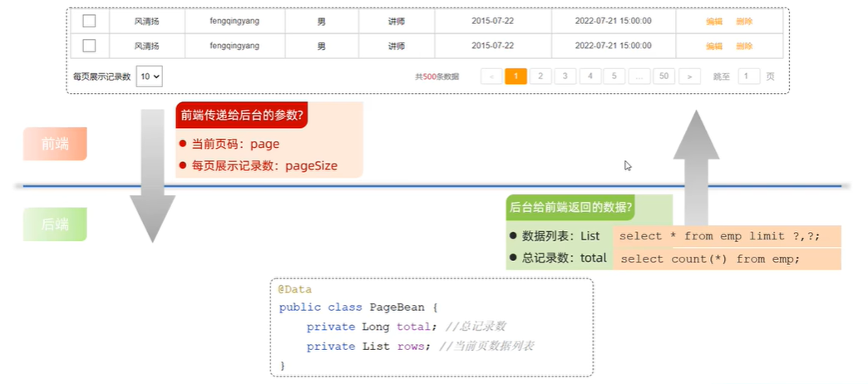The width and height of the screenshot is (868, 384).
Task: Click the 讲师 cell in the upper row
Action: [x=397, y=22]
